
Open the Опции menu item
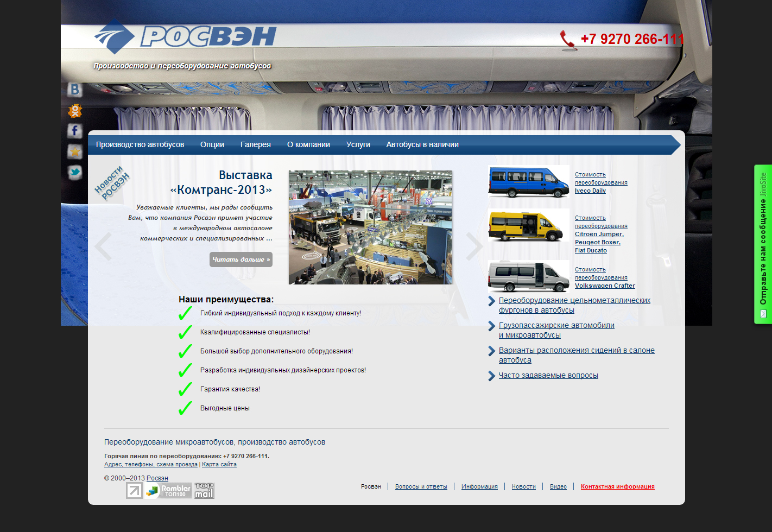pos(212,144)
